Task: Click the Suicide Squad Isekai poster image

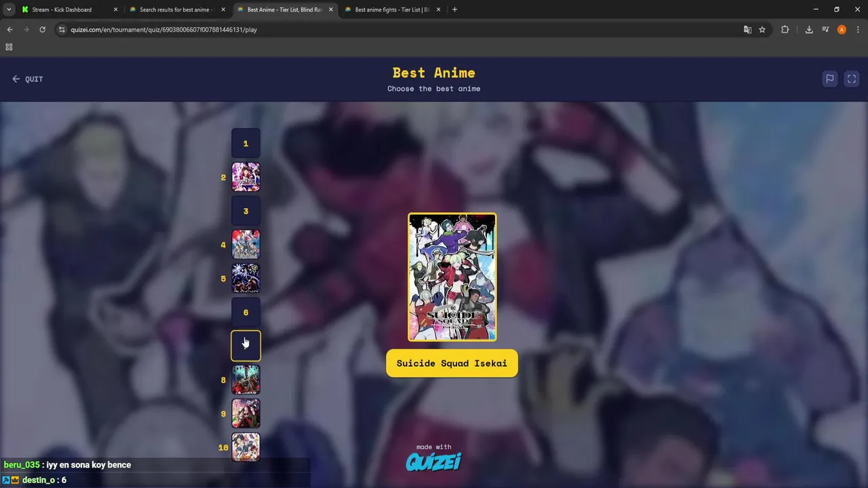Action: point(452,277)
